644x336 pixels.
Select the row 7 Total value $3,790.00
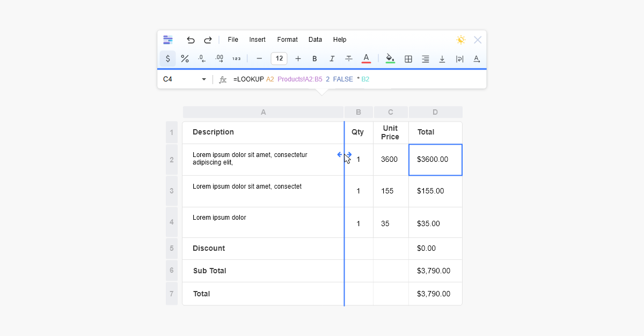coord(435,294)
